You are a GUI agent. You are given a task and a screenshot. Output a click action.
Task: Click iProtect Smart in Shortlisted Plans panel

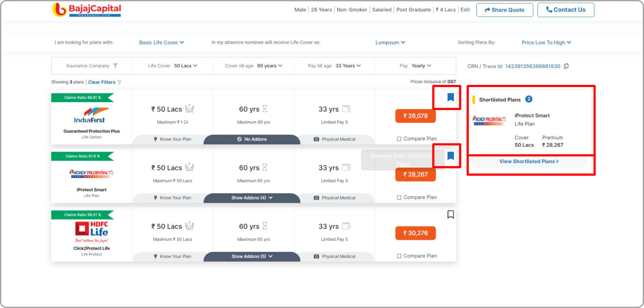pyautogui.click(x=532, y=116)
